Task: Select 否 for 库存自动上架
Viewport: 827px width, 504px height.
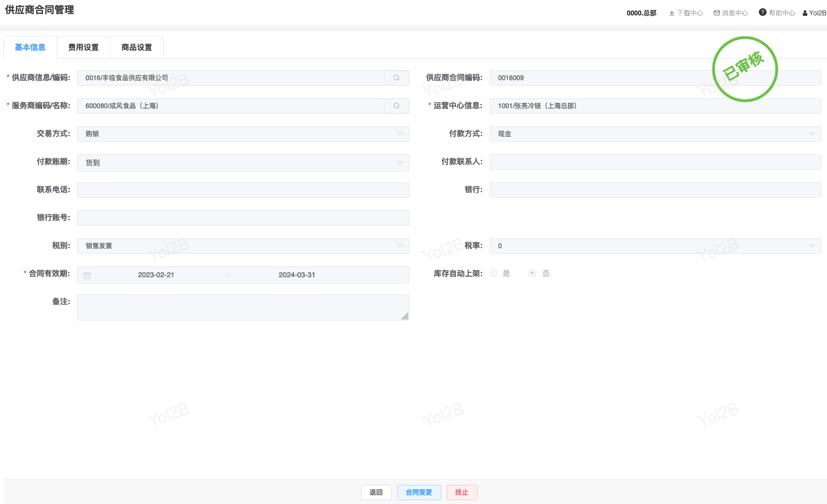Action: click(532, 273)
